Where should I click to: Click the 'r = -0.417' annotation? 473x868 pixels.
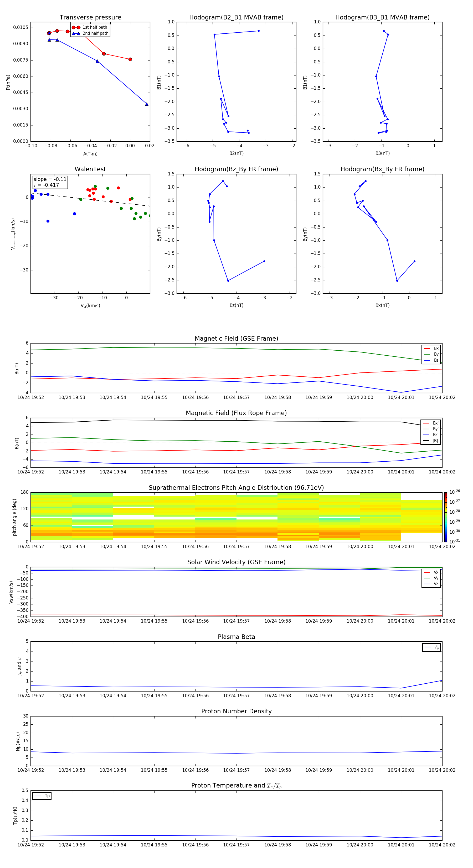(46, 185)
